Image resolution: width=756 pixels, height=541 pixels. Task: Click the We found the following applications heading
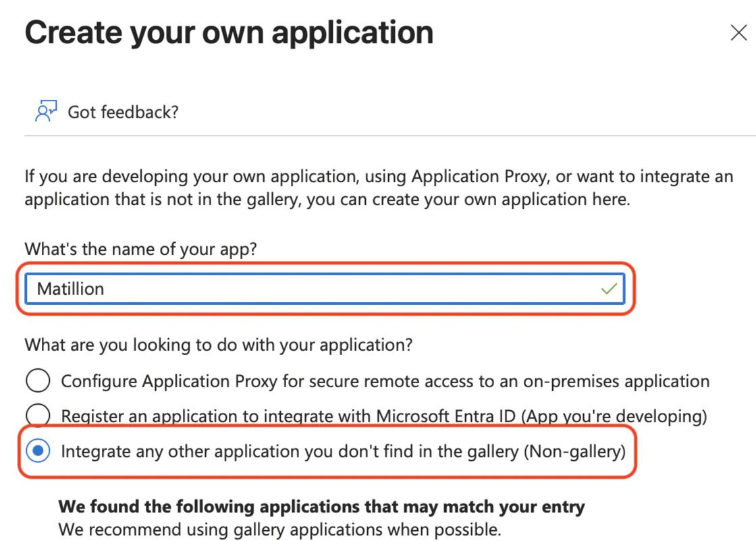click(322, 507)
